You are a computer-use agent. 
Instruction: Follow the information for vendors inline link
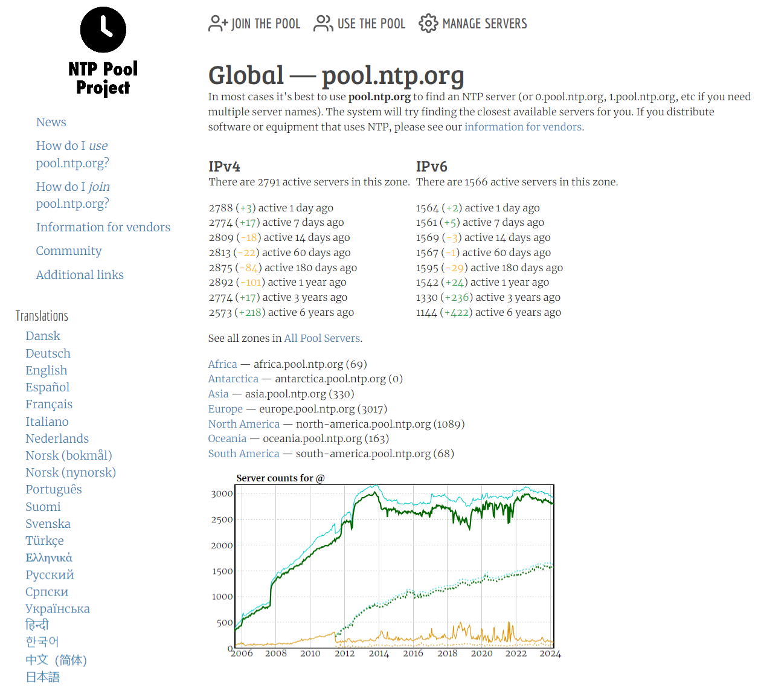point(523,127)
